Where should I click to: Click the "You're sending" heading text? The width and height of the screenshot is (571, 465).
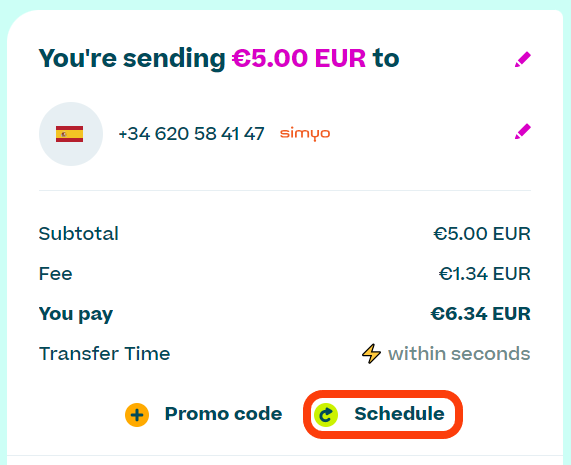coord(132,59)
